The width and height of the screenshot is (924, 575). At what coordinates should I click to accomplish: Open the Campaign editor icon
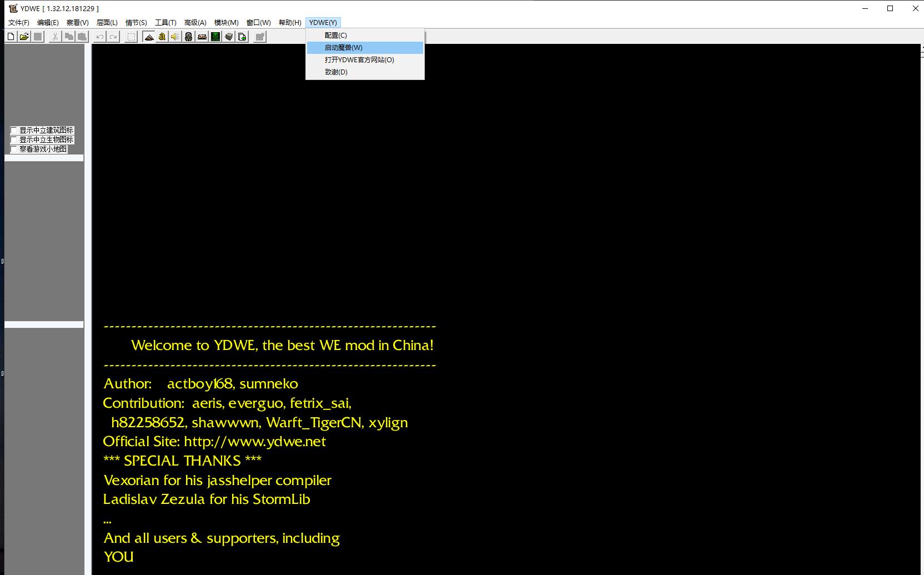tap(202, 37)
